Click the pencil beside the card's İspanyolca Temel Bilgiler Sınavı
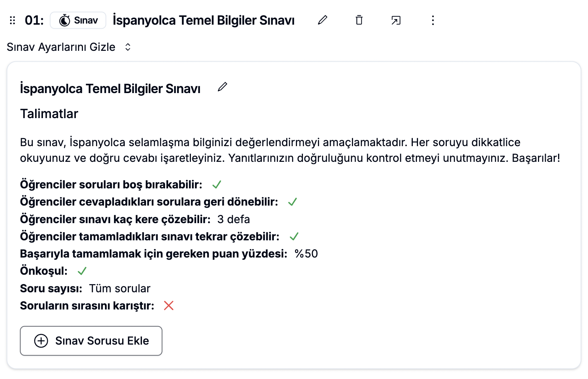This screenshot has width=588, height=379. click(x=223, y=87)
